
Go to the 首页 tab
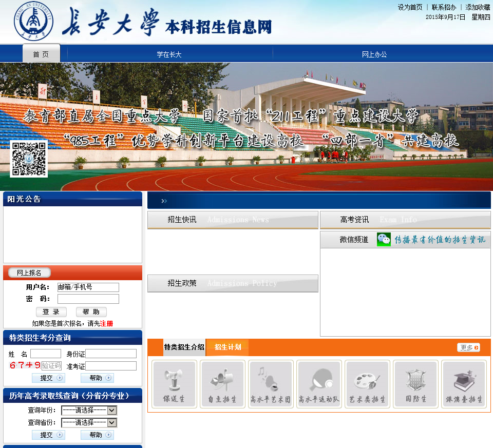[41, 53]
